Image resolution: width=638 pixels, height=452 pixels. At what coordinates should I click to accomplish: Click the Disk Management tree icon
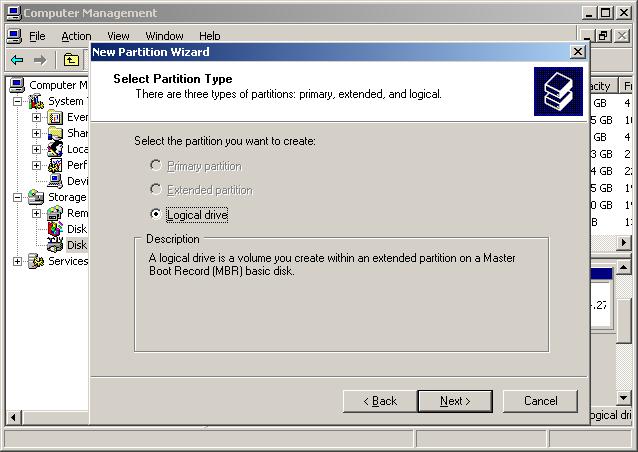55,245
